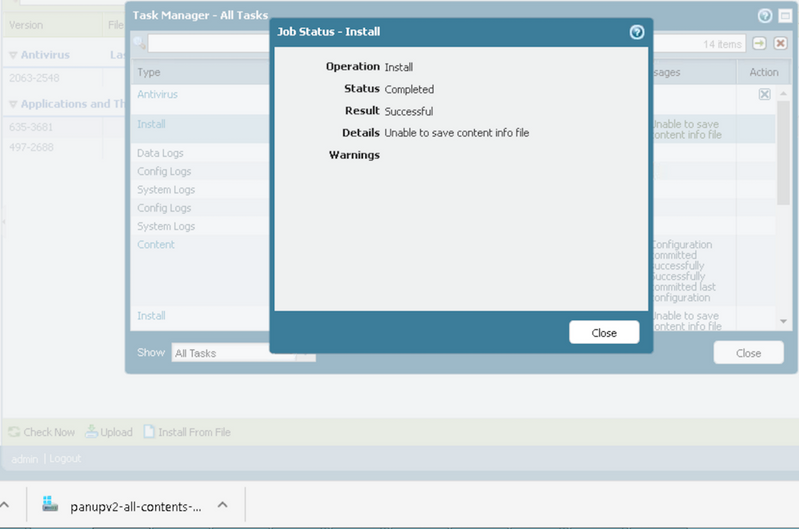Open the Content task link
The image size is (799, 529).
156,244
